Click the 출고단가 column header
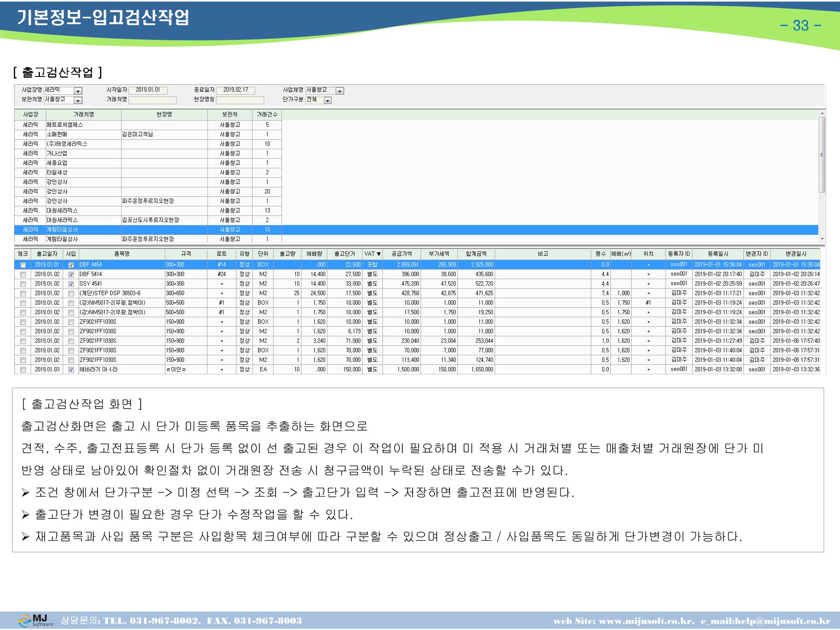 [345, 254]
